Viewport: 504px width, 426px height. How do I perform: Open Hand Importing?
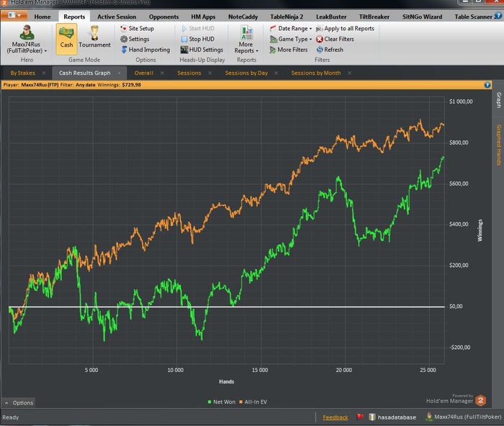click(x=145, y=50)
